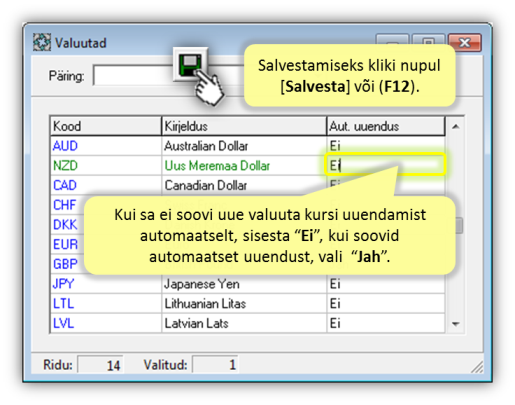
Task: Click the Valuutad window title icon
Action: point(42,42)
